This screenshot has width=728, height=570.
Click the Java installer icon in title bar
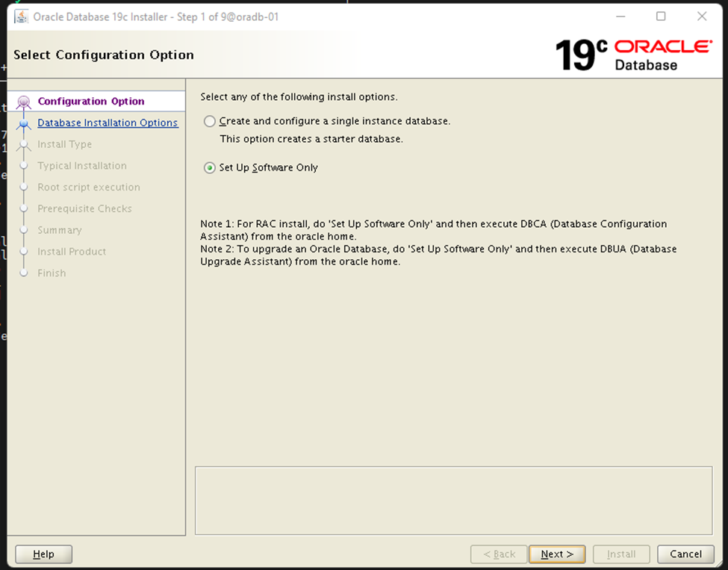coord(22,16)
